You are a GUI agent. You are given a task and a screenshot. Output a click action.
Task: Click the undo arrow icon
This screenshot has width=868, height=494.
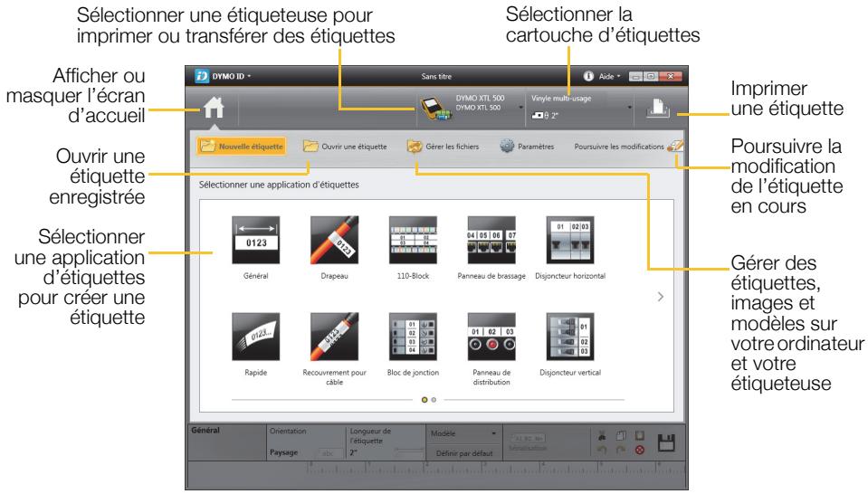602,451
